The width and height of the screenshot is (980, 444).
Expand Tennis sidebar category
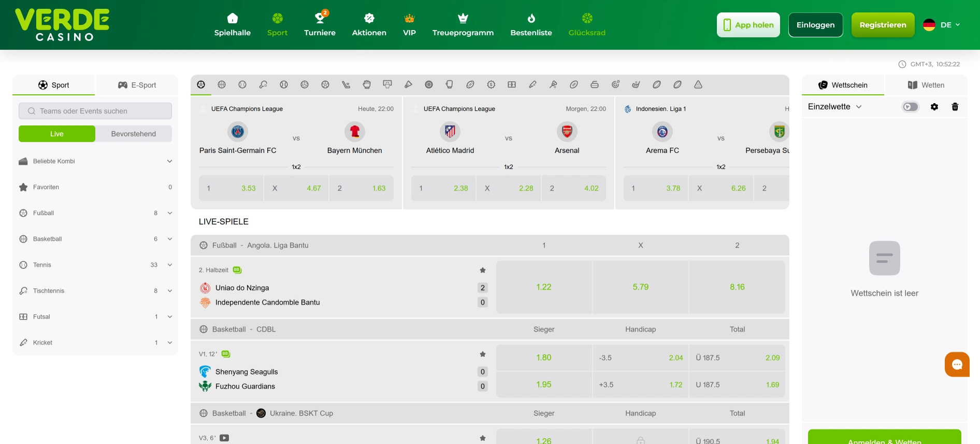95,265
